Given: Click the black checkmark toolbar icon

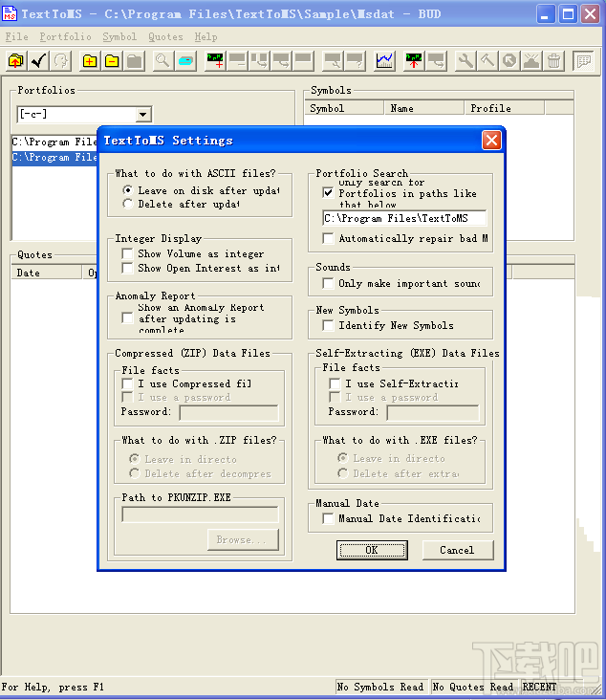Looking at the screenshot, I should pos(38,60).
